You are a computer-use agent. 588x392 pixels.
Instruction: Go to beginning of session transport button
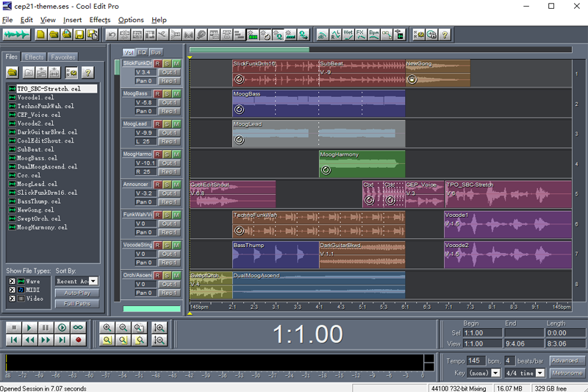click(14, 341)
